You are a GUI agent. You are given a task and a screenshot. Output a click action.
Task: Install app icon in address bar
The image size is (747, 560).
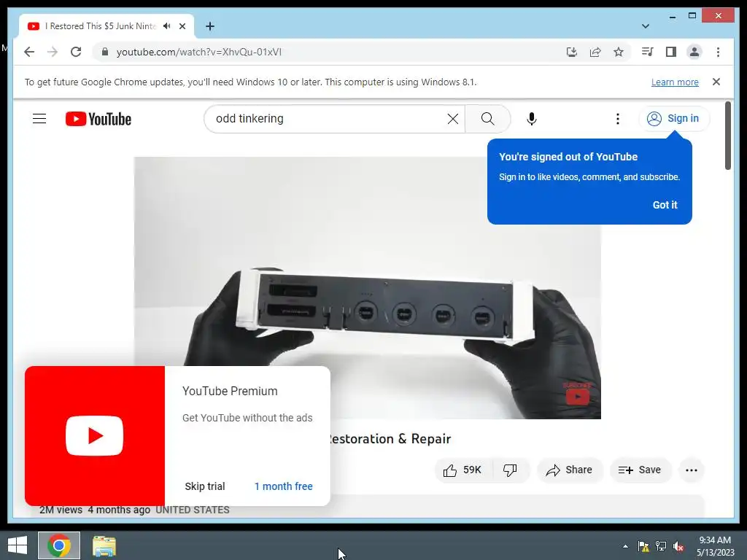click(x=572, y=52)
